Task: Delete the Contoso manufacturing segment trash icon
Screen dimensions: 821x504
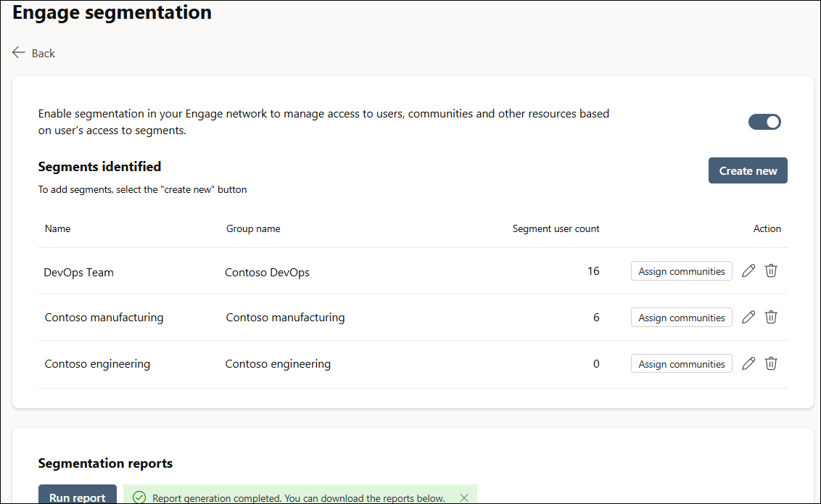Action: point(771,317)
